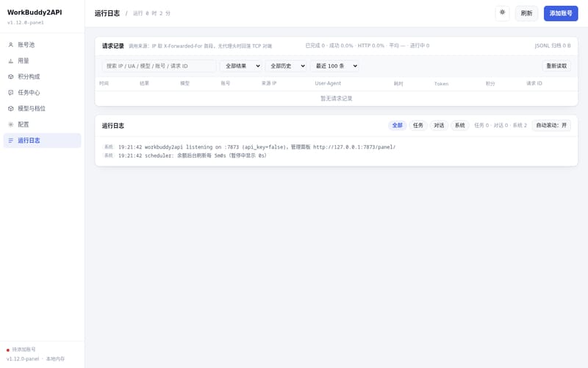The width and height of the screenshot is (588, 368).
Task: Click the 来源 IP column header
Action: [x=269, y=83]
